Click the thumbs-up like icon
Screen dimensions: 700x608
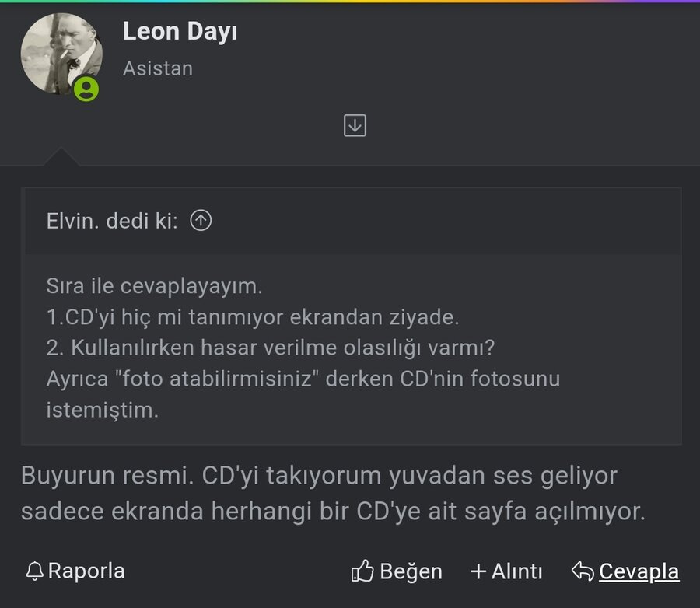tap(362, 572)
